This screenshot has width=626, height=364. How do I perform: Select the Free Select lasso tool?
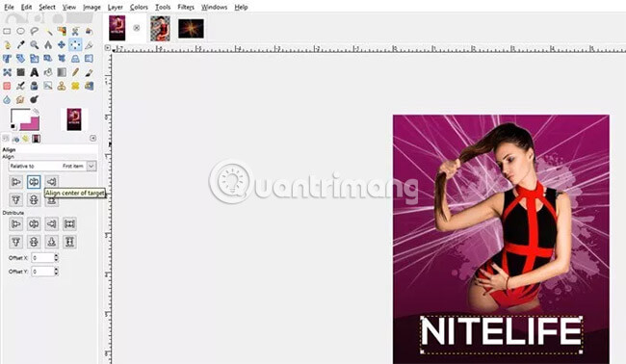click(x=35, y=31)
